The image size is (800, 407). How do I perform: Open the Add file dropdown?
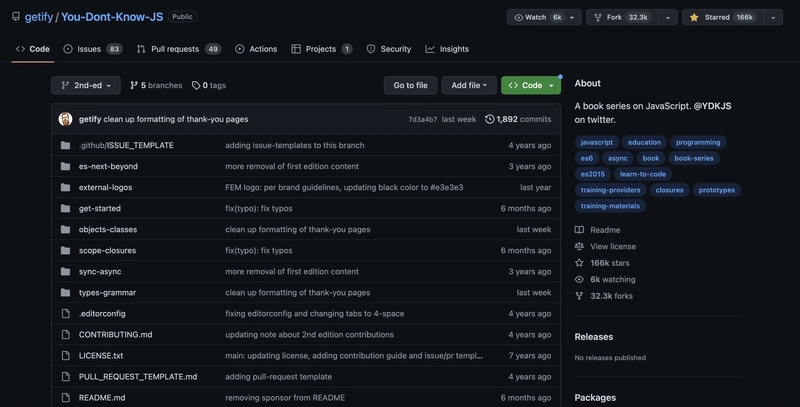coord(469,85)
